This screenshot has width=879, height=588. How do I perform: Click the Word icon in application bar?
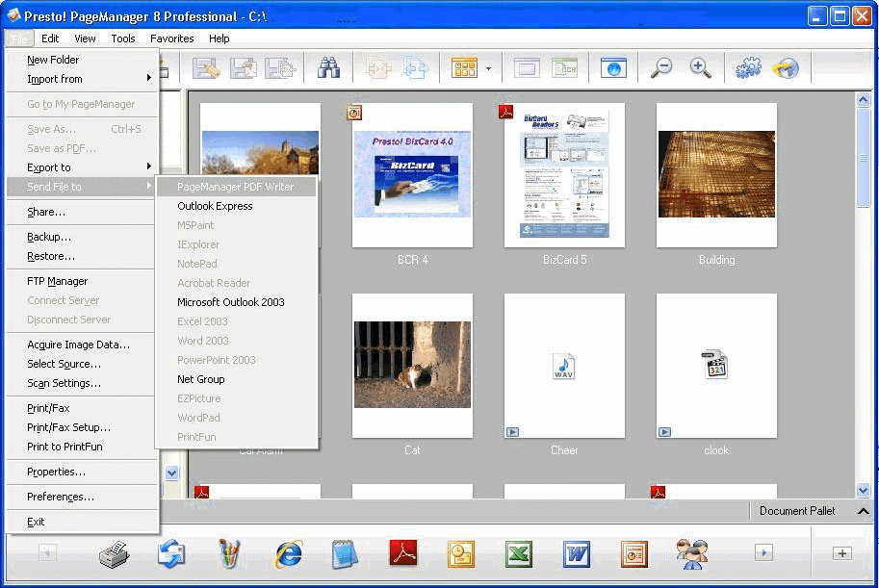(x=577, y=553)
